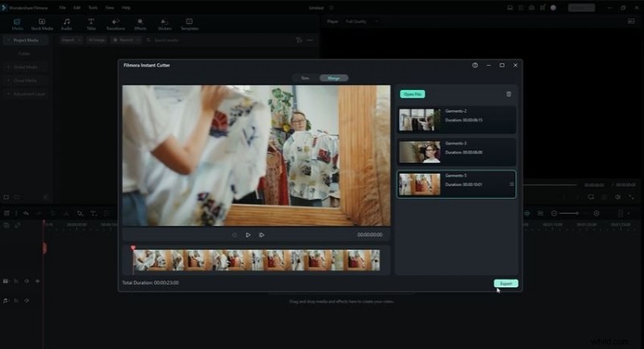Select the timeline text tool icon
Screen dimensions: 644x349
pyautogui.click(x=93, y=213)
